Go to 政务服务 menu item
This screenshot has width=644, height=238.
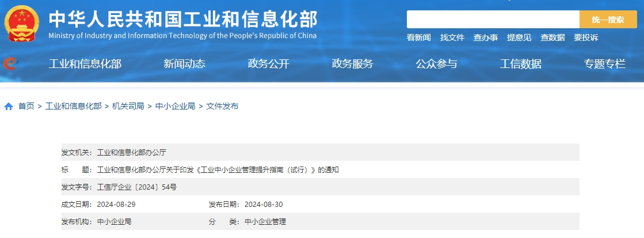click(x=352, y=64)
